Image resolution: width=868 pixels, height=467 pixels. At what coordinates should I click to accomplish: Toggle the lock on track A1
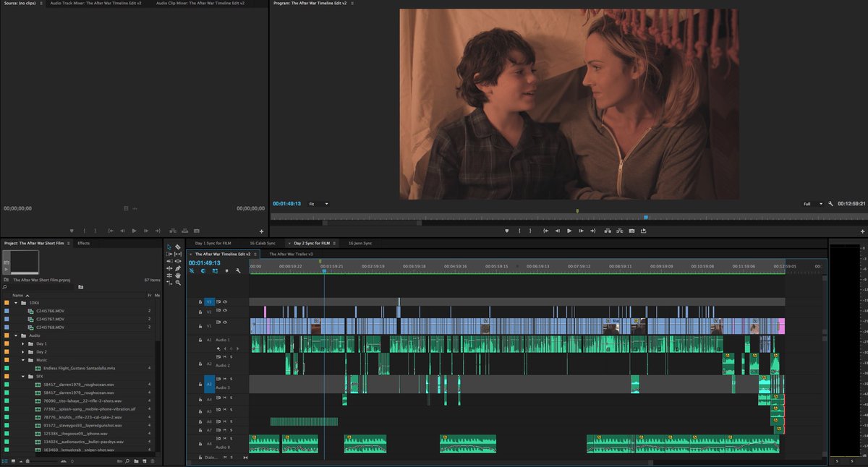point(200,340)
